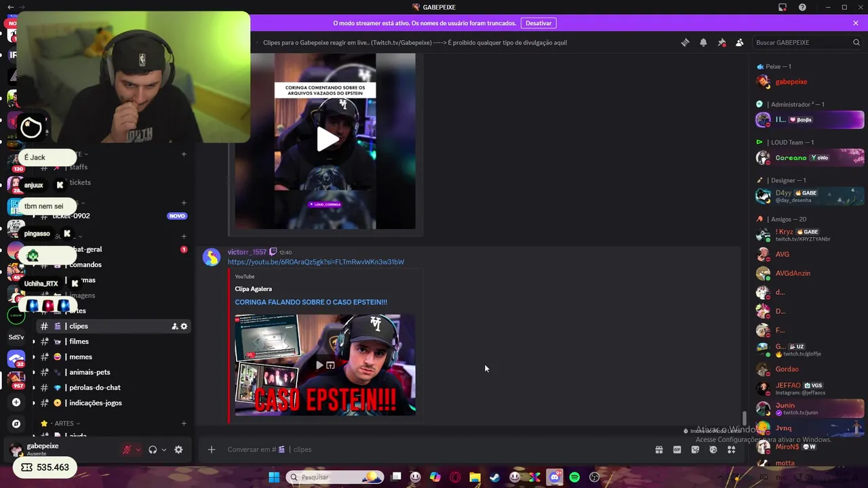
Task: Click victorr_1557 avatar
Action: pyautogui.click(x=212, y=258)
